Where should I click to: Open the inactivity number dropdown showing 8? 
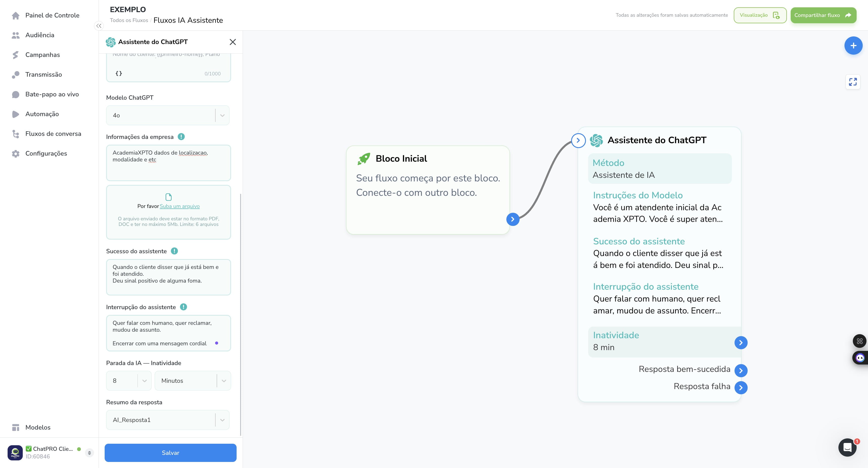click(x=129, y=381)
